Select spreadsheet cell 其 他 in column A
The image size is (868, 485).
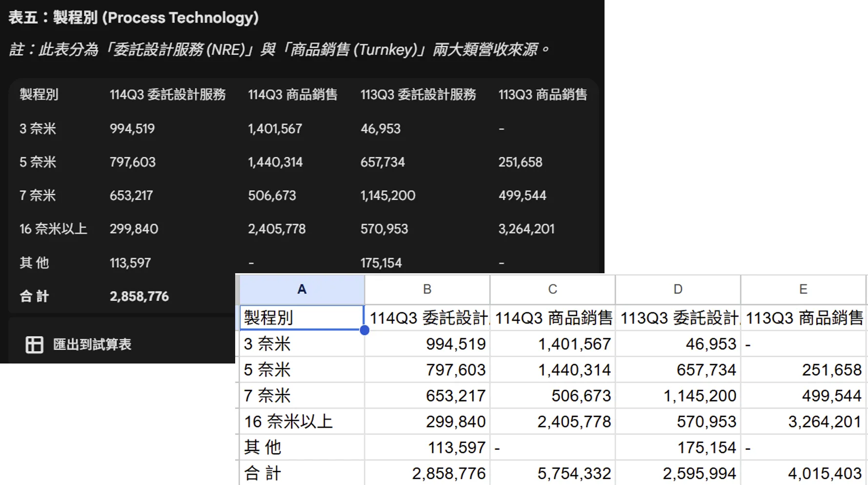click(x=302, y=447)
